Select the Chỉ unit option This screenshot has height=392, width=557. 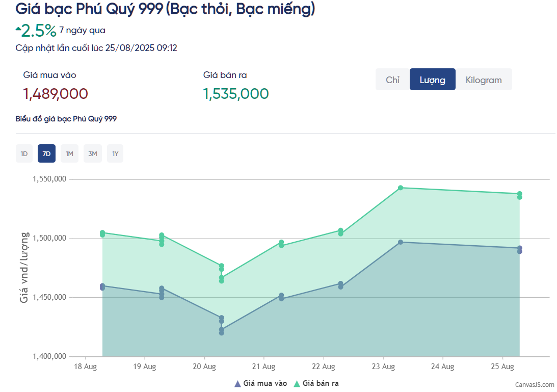tap(392, 80)
